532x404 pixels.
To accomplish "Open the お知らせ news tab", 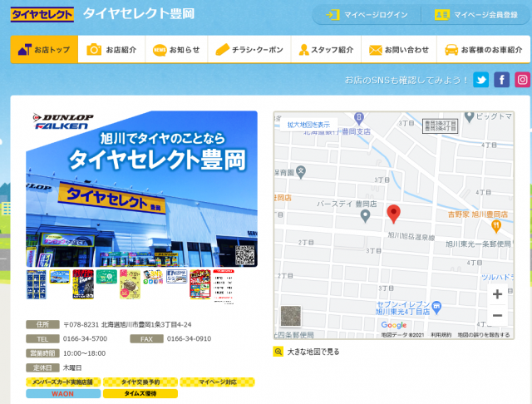I will pos(176,50).
